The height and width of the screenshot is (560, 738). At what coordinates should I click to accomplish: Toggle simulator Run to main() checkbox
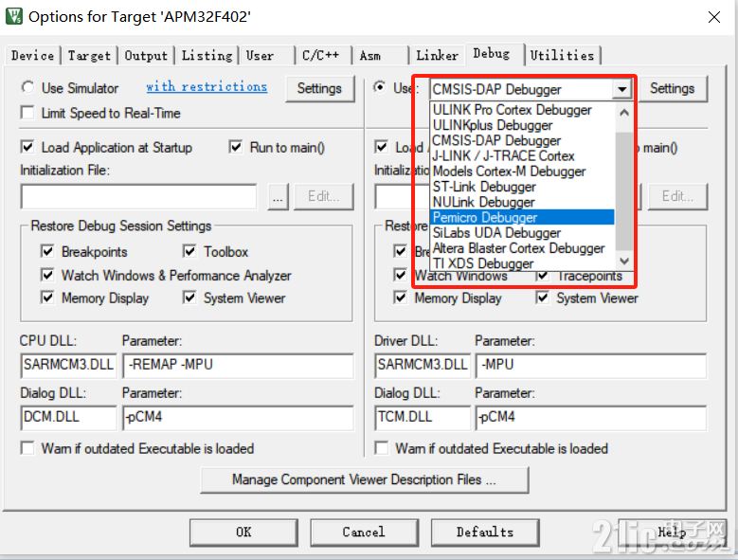coord(236,147)
